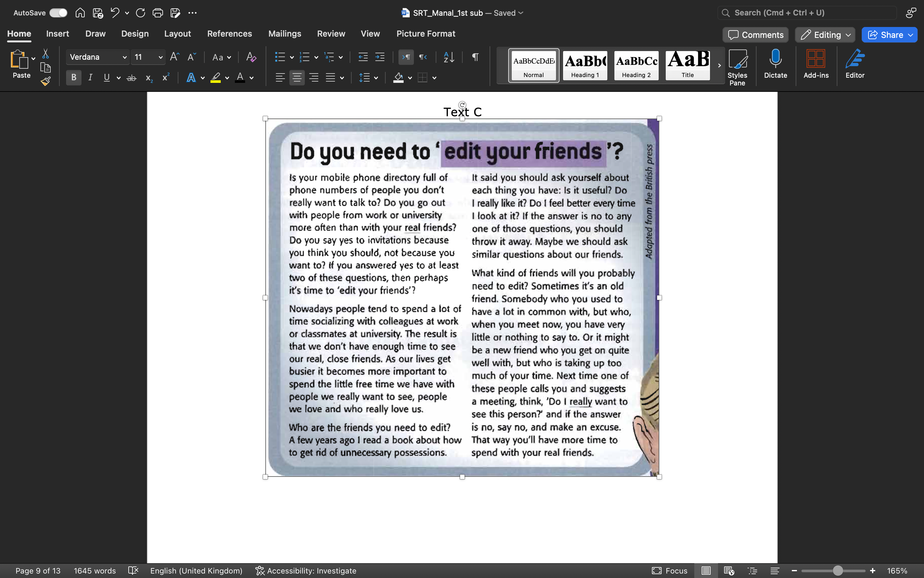Set left-to-right text direction

pyautogui.click(x=406, y=57)
